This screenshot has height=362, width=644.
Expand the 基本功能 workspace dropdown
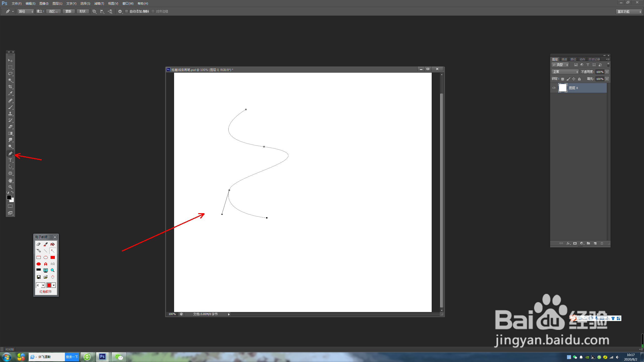coord(629,12)
